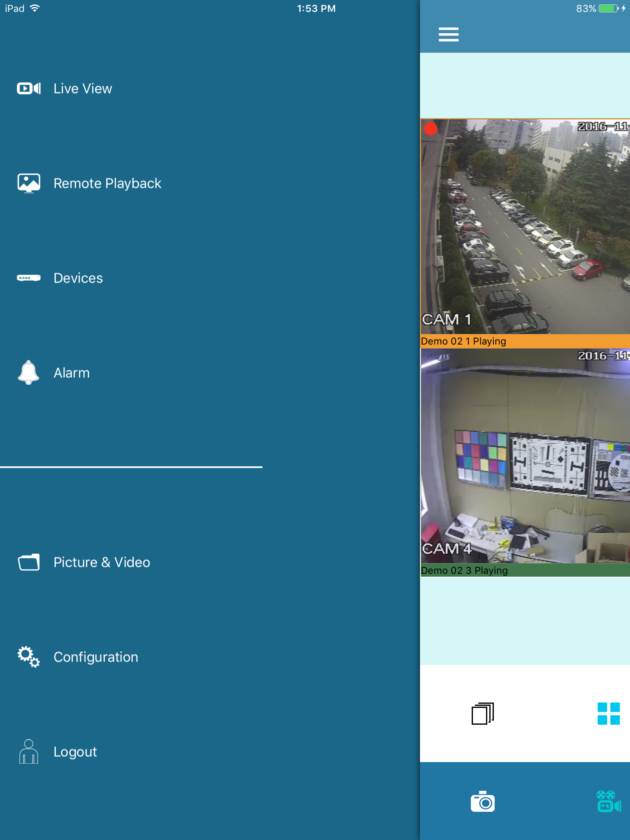Viewport: 630px width, 840px height.
Task: Toggle the hamburger menu button
Action: (448, 34)
